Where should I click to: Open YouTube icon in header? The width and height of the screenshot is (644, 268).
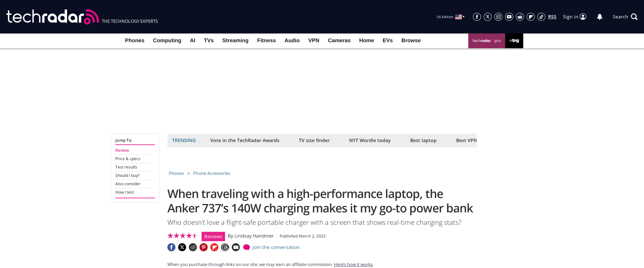(x=509, y=17)
